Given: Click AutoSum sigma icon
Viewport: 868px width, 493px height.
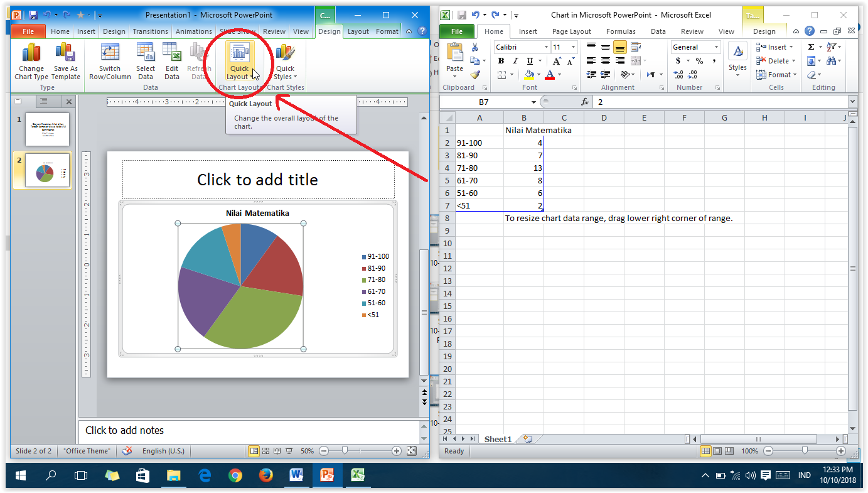Looking at the screenshot, I should tap(811, 47).
